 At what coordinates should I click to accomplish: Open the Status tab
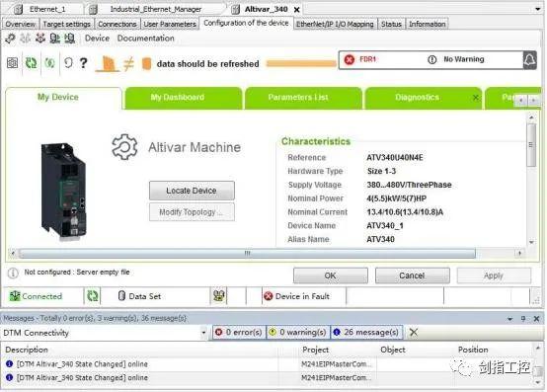pos(391,24)
